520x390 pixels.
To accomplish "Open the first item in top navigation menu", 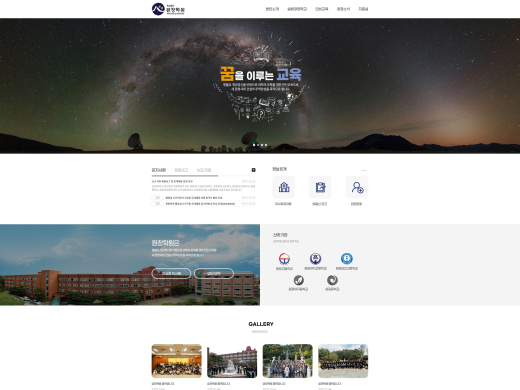I will click(x=272, y=9).
